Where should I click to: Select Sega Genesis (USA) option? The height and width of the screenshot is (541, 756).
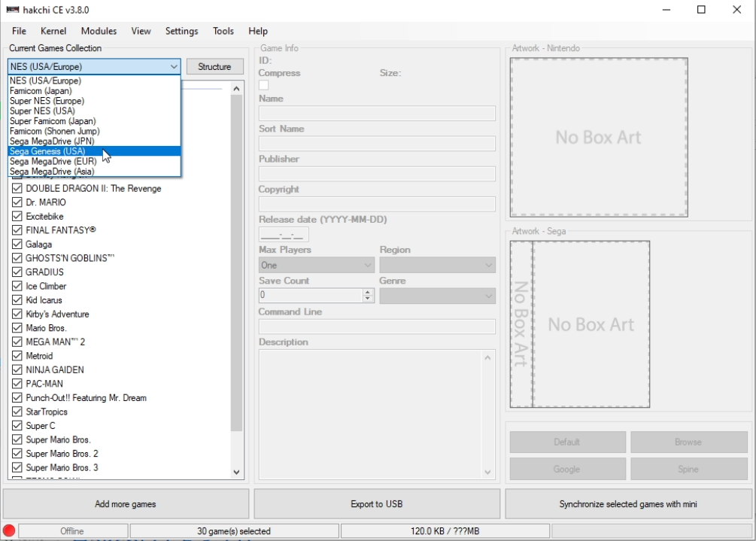pos(95,151)
